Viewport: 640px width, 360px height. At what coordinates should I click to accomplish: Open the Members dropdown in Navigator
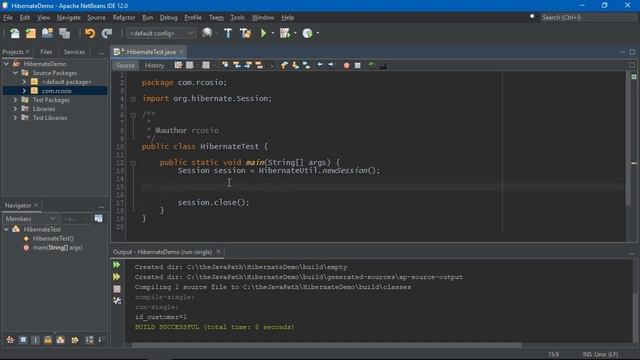tap(30, 219)
